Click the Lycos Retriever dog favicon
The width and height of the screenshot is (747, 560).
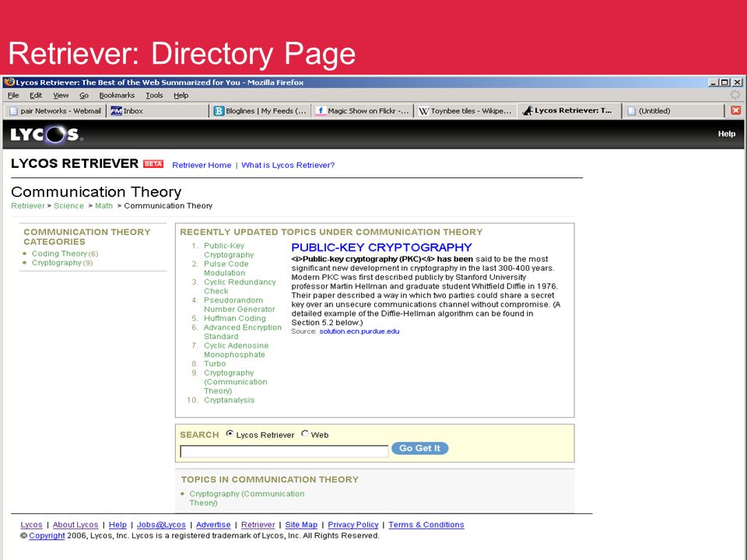click(x=528, y=110)
